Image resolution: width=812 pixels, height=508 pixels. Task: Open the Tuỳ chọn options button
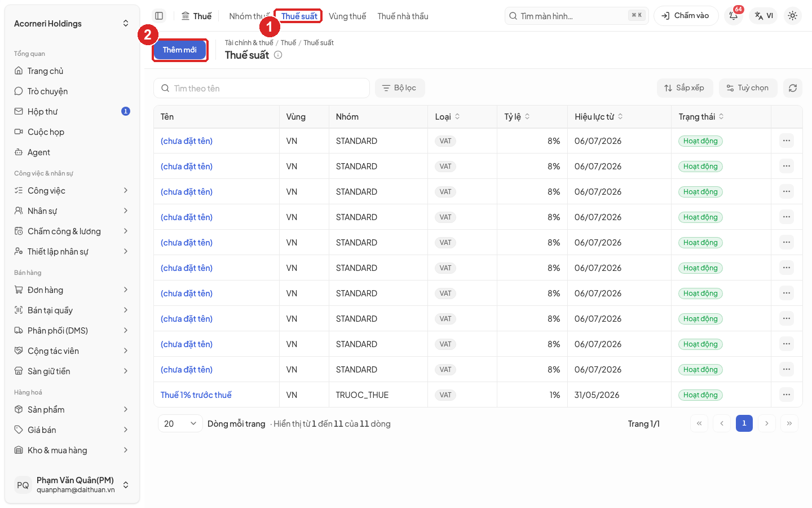(748, 88)
